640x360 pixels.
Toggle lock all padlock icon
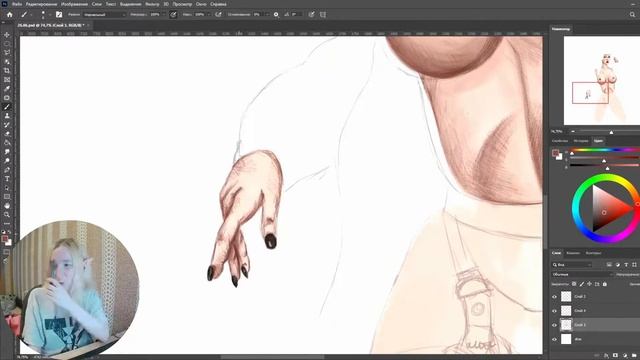pos(605,284)
